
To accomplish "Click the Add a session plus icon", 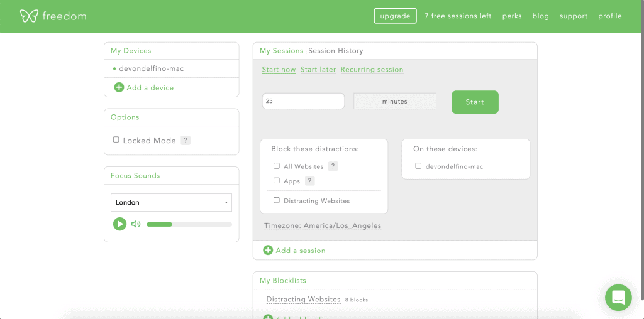I will tap(268, 250).
